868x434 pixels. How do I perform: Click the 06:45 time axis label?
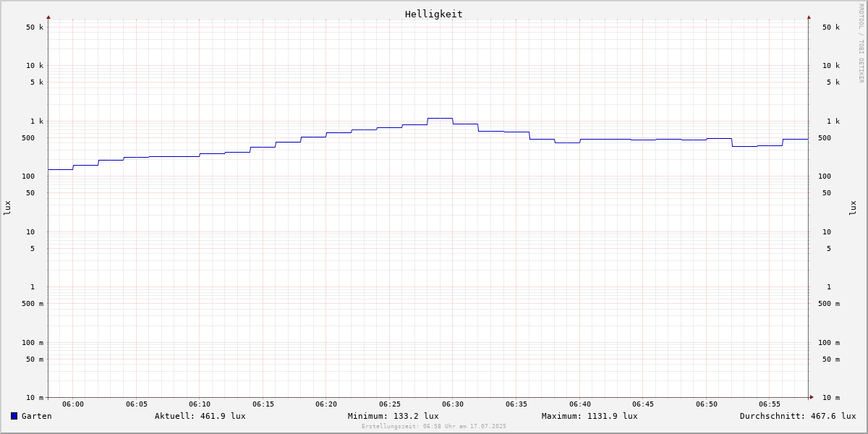(643, 404)
